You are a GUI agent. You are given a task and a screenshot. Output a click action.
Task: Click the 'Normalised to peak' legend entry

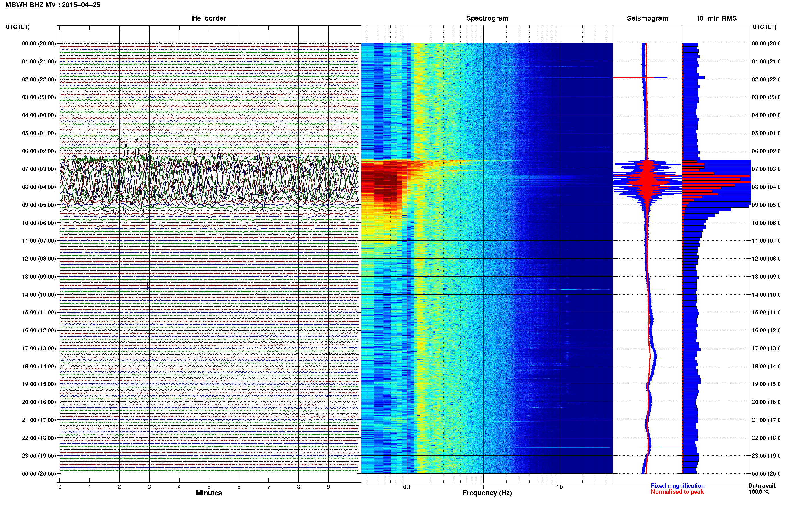coord(677,492)
